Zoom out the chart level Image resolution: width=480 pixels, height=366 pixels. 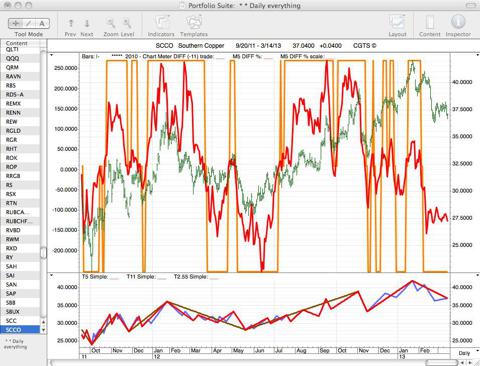[x=111, y=23]
